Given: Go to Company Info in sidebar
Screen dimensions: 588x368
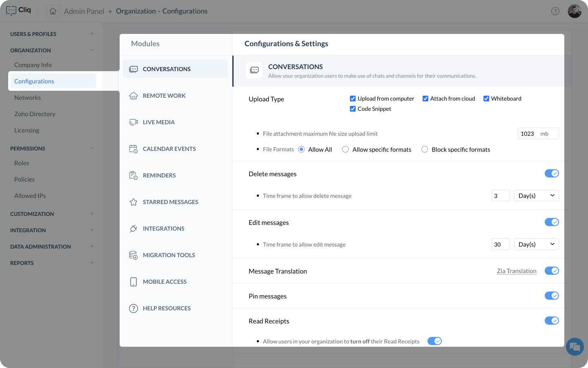Looking at the screenshot, I should pos(33,65).
